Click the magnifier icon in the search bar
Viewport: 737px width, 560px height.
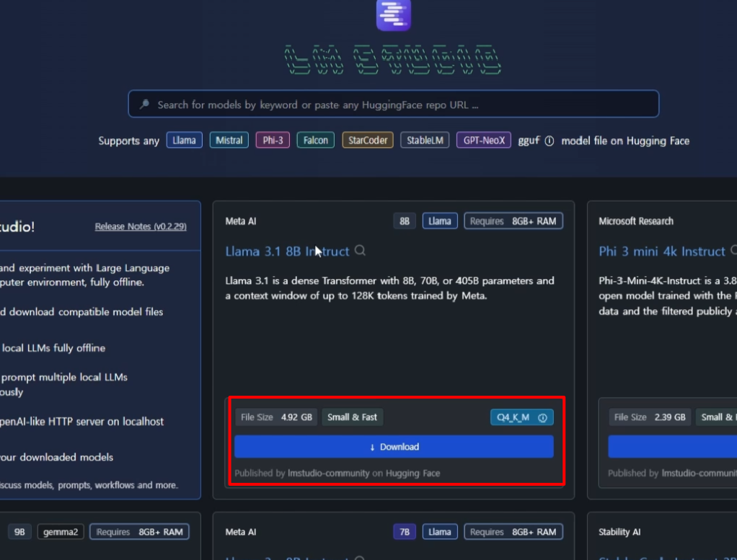(x=144, y=105)
